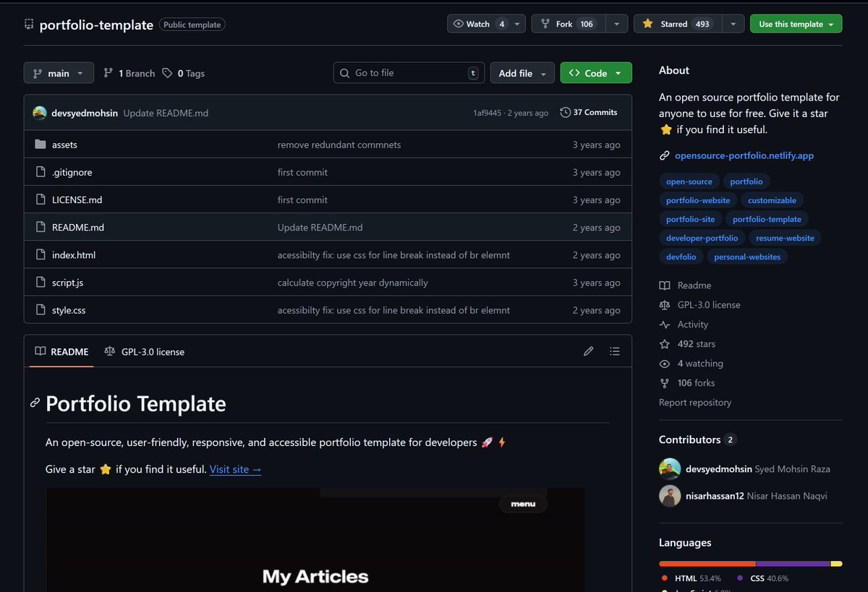Screen dimensions: 868x592
Task: Click the 'remove redundant commnets' commit message
Action: click(x=339, y=145)
